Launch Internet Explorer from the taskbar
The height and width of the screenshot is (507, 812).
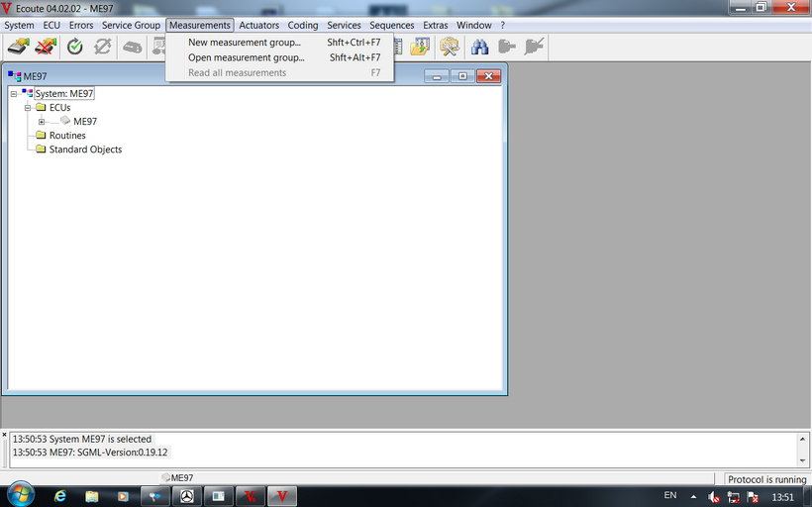pos(60,497)
